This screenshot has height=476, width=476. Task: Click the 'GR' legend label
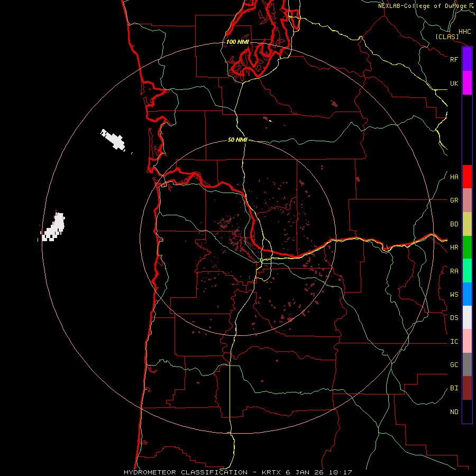click(x=454, y=200)
